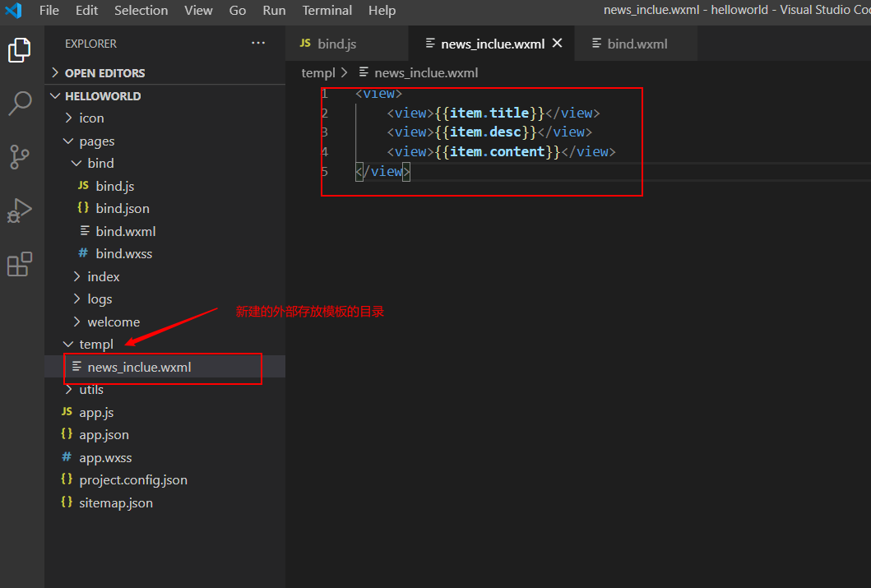The image size is (871, 588).
Task: Click the {{item.content}} code on line 4
Action: (x=497, y=151)
